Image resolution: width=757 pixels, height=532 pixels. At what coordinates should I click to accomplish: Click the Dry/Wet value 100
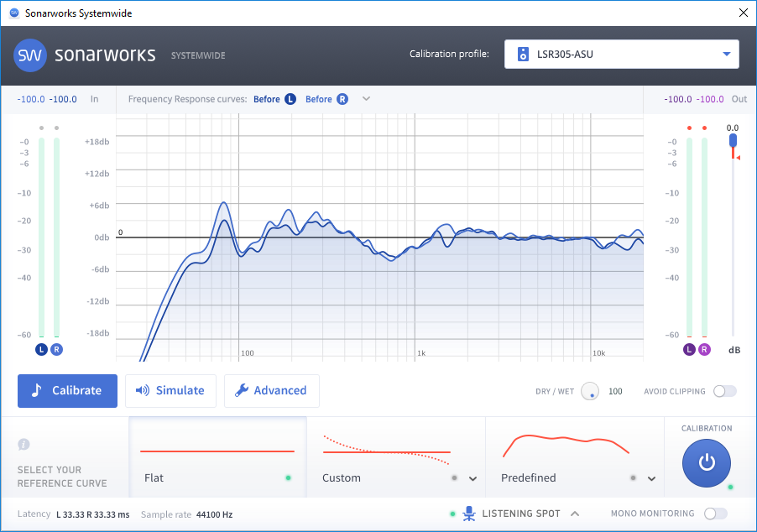[x=615, y=391]
